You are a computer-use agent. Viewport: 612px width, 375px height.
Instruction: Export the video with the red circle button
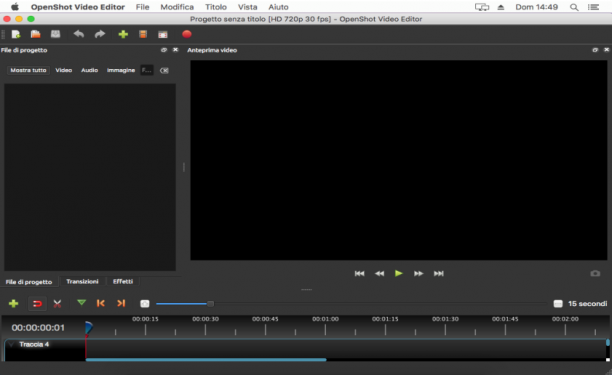(x=187, y=34)
